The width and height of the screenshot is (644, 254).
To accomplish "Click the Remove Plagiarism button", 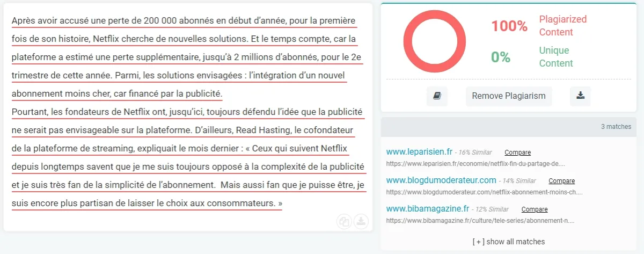I will [509, 96].
